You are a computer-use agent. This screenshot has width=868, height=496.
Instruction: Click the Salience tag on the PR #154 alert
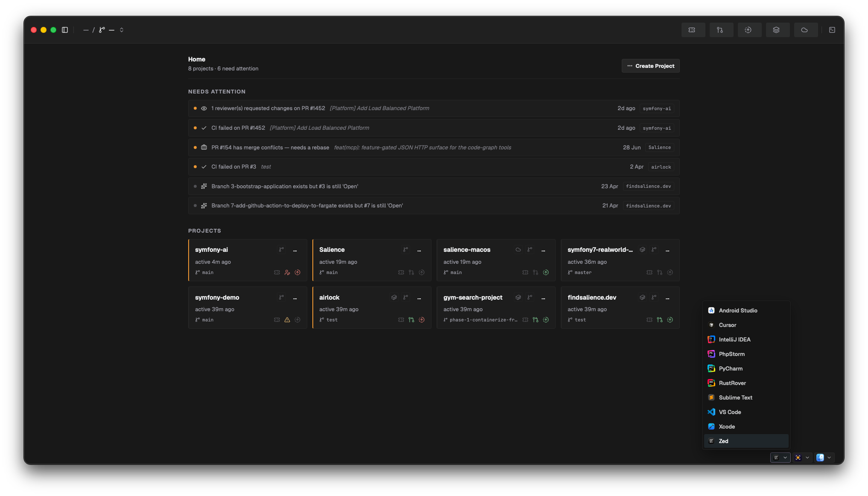(659, 147)
